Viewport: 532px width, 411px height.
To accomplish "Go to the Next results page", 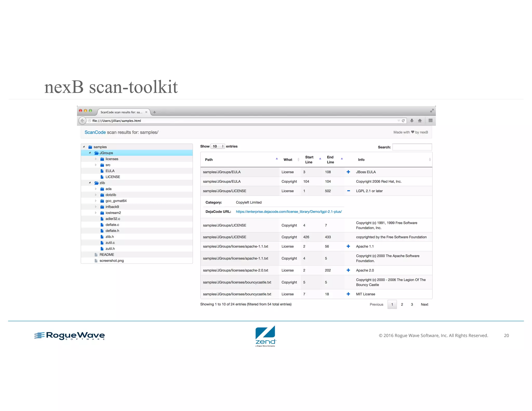I will click(x=424, y=304).
